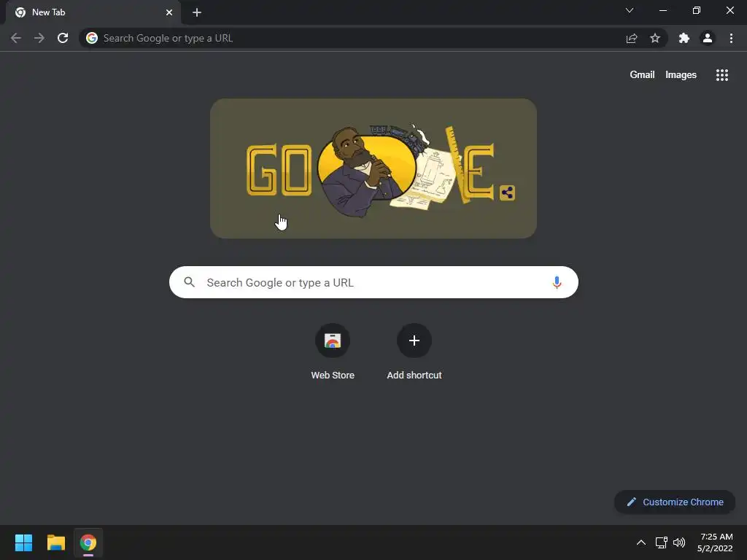Open the share this page icon
Screen dimensions: 747x560
coord(632,38)
